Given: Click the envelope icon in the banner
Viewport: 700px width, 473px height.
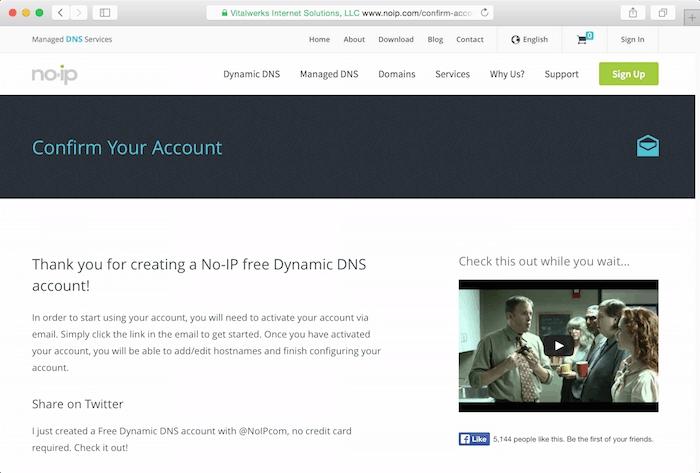Looking at the screenshot, I should click(647, 146).
